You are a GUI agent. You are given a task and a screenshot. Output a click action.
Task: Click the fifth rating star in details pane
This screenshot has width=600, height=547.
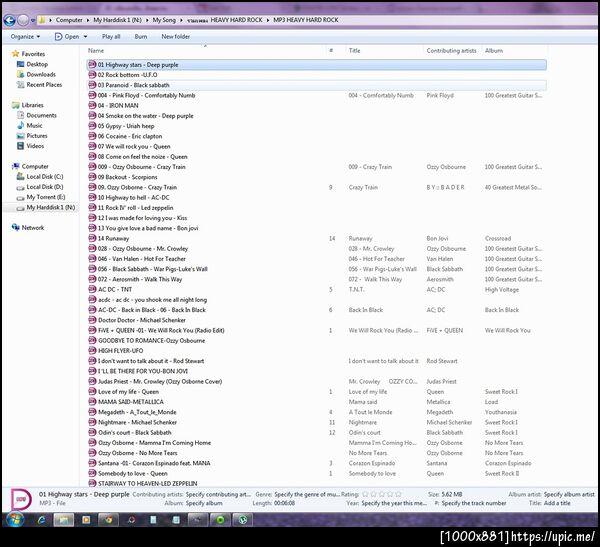coord(398,494)
